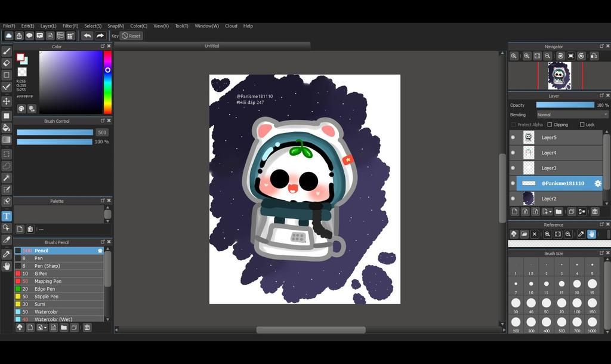611x364 pixels.
Task: Open settings gear of @Panisme181110 layer
Action: [598, 183]
